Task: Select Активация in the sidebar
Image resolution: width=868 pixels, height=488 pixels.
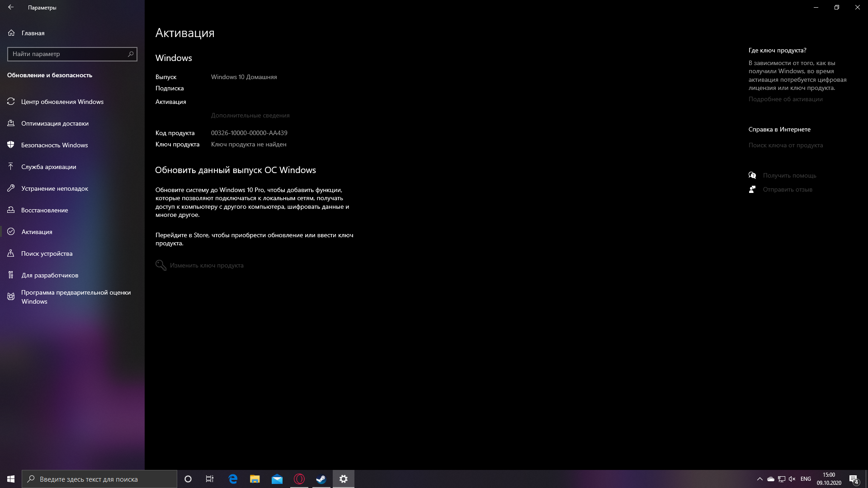Action: coord(72,232)
